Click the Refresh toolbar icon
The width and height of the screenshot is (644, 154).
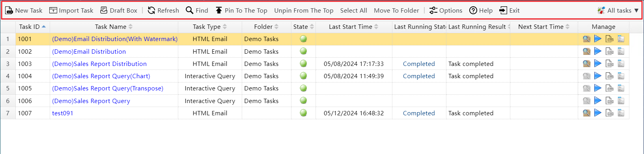pyautogui.click(x=151, y=10)
